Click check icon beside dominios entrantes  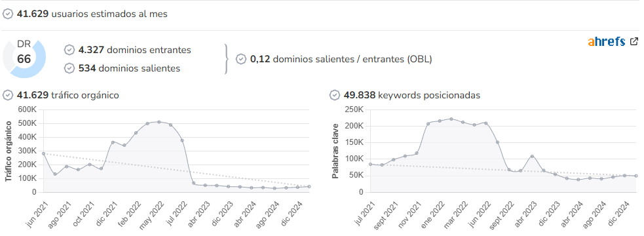coord(69,50)
